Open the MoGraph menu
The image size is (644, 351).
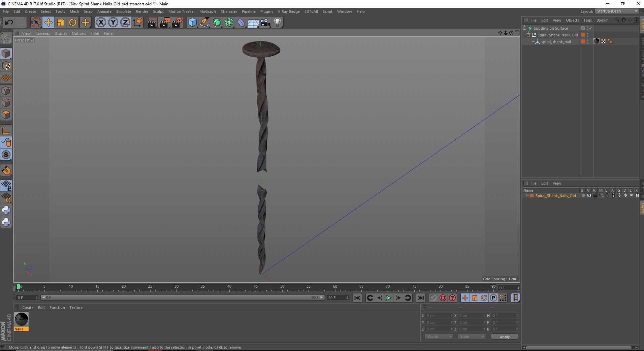point(207,11)
